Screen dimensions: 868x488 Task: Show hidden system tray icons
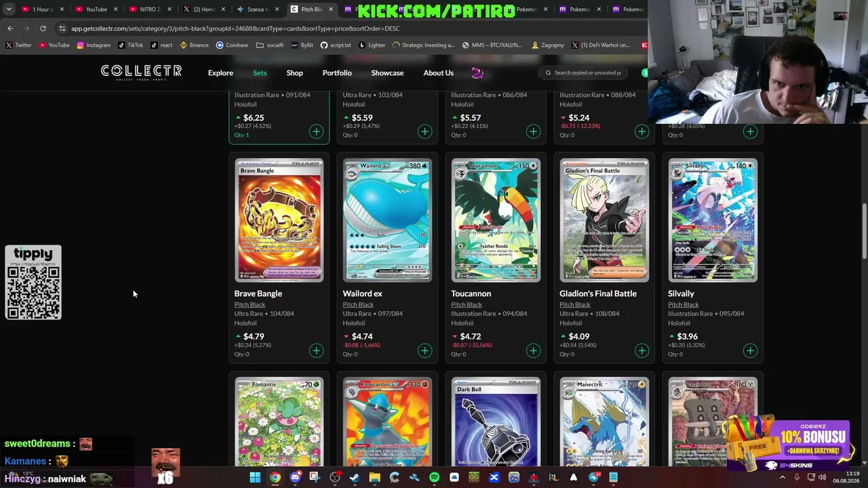pos(782,477)
